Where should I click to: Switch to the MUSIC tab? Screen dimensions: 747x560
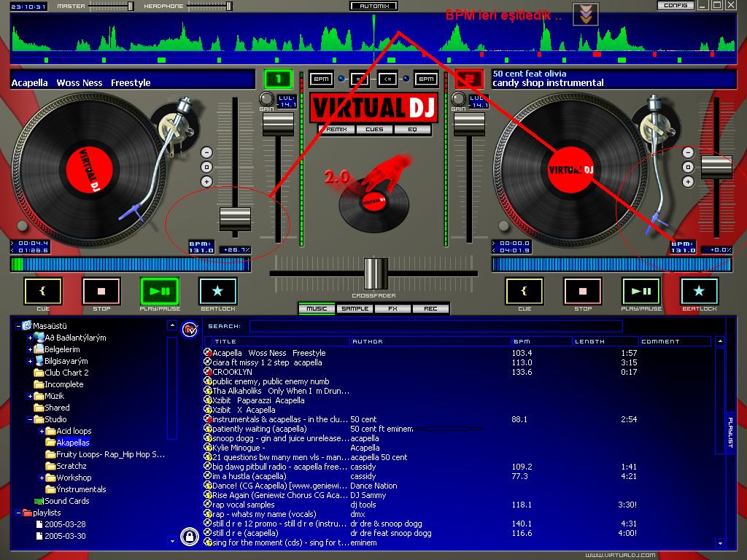coord(317,309)
